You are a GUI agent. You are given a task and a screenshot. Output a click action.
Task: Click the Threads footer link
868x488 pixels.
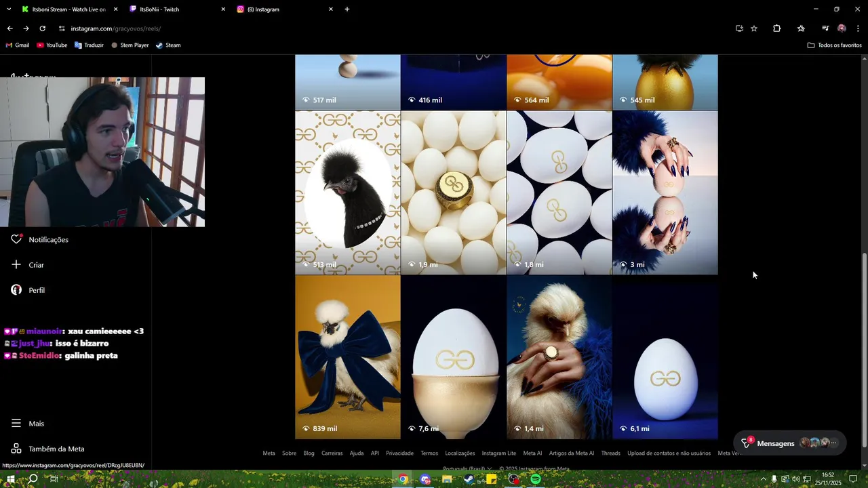[610, 453]
